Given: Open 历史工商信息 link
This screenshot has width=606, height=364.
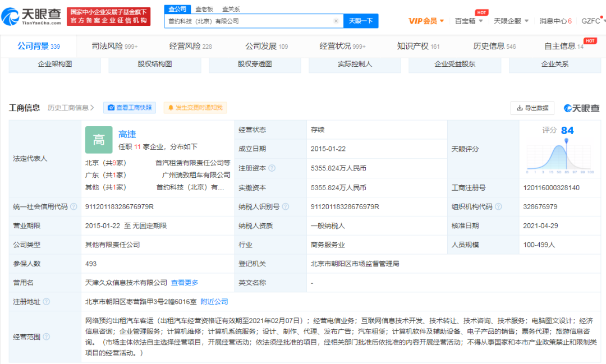Looking at the screenshot, I should [71, 108].
